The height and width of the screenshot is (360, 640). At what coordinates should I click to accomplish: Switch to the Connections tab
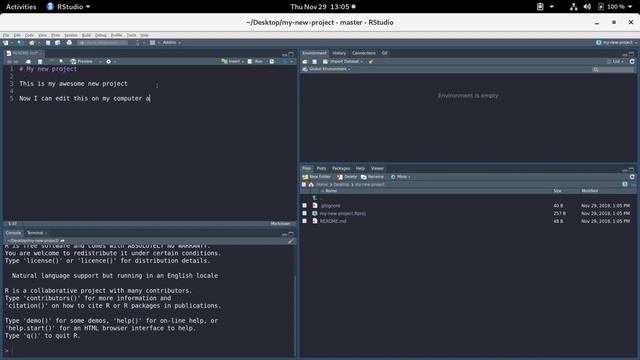click(364, 53)
